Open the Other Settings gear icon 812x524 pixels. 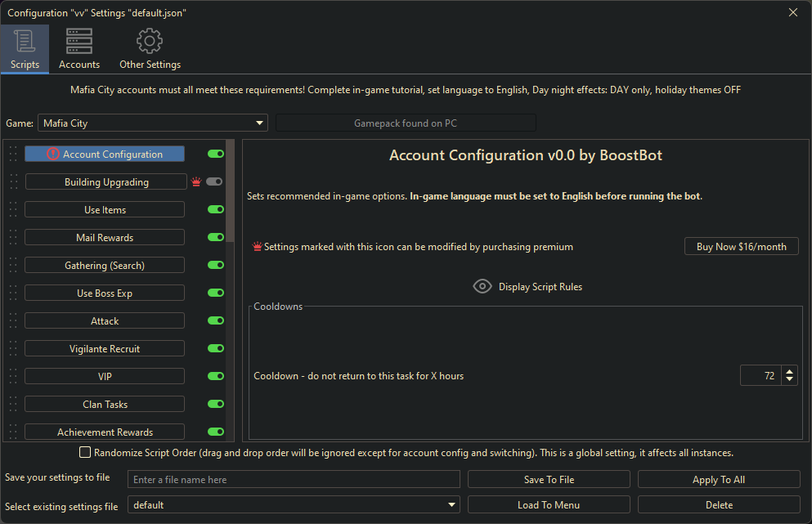click(150, 41)
